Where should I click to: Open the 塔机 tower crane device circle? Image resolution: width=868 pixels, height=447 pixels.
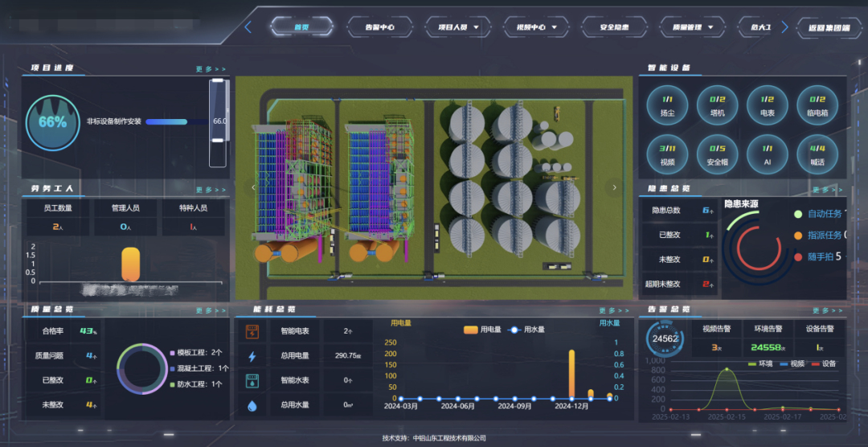tap(717, 106)
